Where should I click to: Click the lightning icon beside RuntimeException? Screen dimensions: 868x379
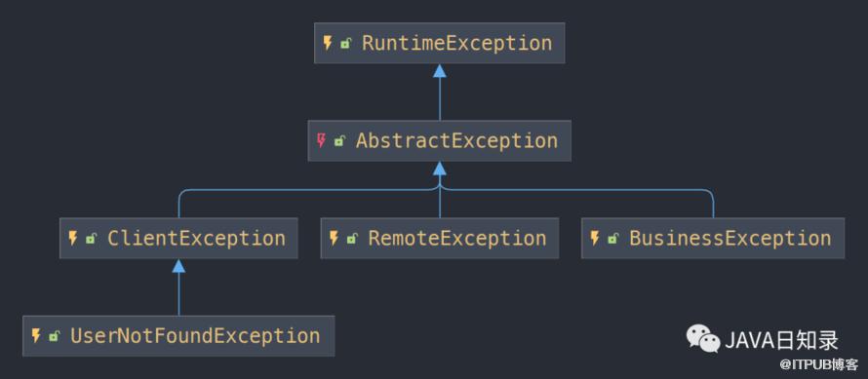(328, 43)
